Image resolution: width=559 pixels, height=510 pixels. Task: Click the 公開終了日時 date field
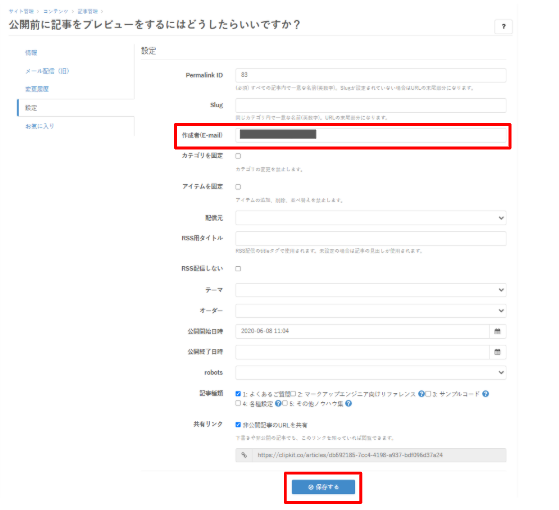[x=362, y=352]
